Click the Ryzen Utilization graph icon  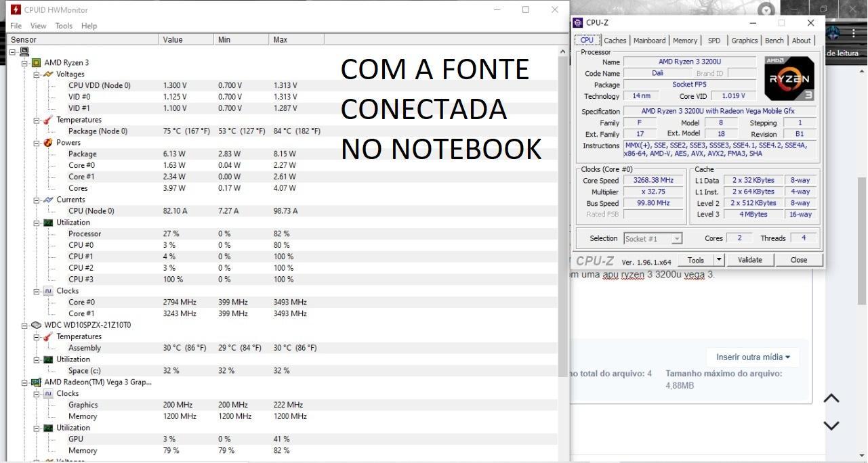(x=47, y=223)
